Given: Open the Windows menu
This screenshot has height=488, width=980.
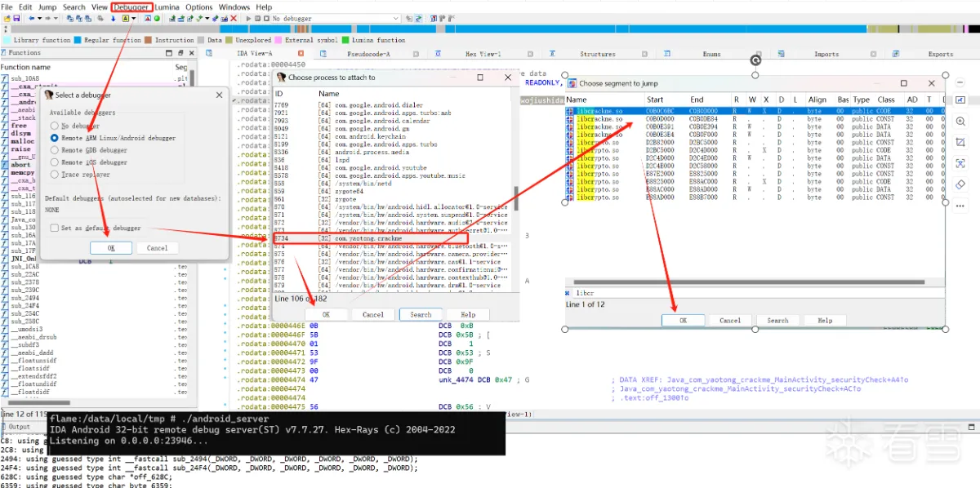Looking at the screenshot, I should pyautogui.click(x=234, y=7).
